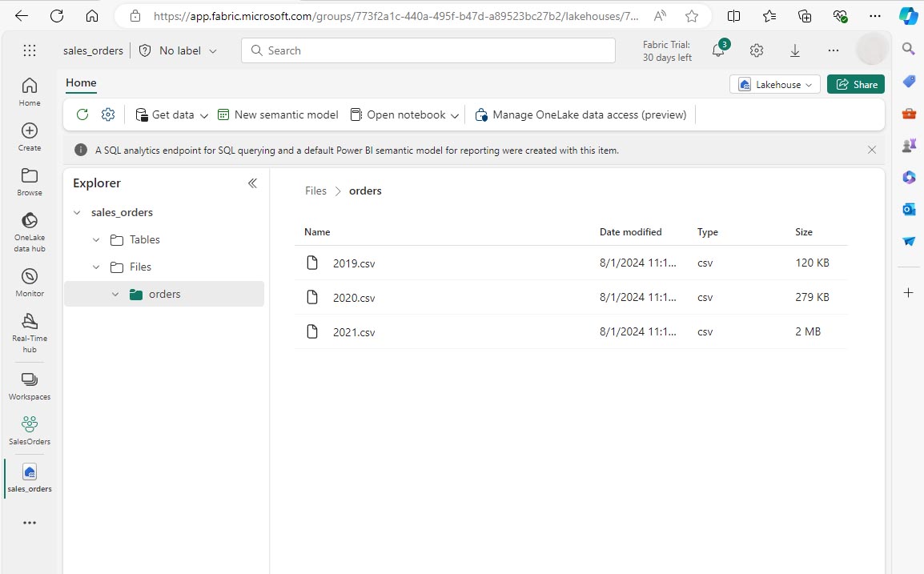Screen dimensions: 924x574
Task: Sort by Size column header
Action: (x=804, y=232)
